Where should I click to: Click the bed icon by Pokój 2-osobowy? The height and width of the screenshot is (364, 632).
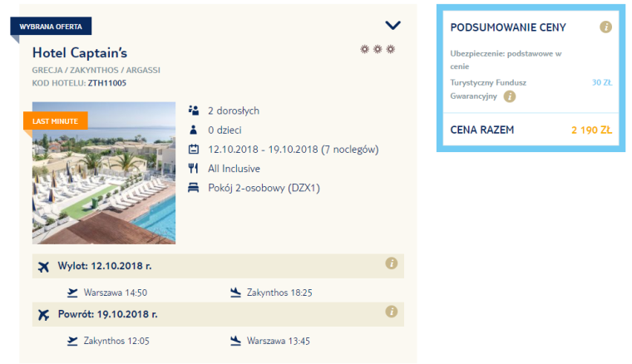coord(194,188)
